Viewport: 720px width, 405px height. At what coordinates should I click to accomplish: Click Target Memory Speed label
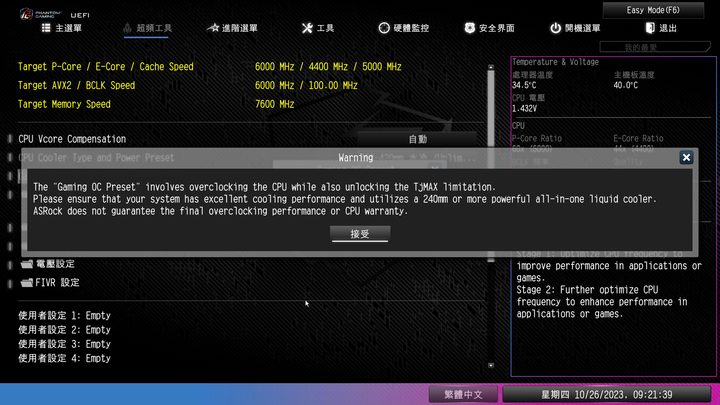(x=64, y=104)
